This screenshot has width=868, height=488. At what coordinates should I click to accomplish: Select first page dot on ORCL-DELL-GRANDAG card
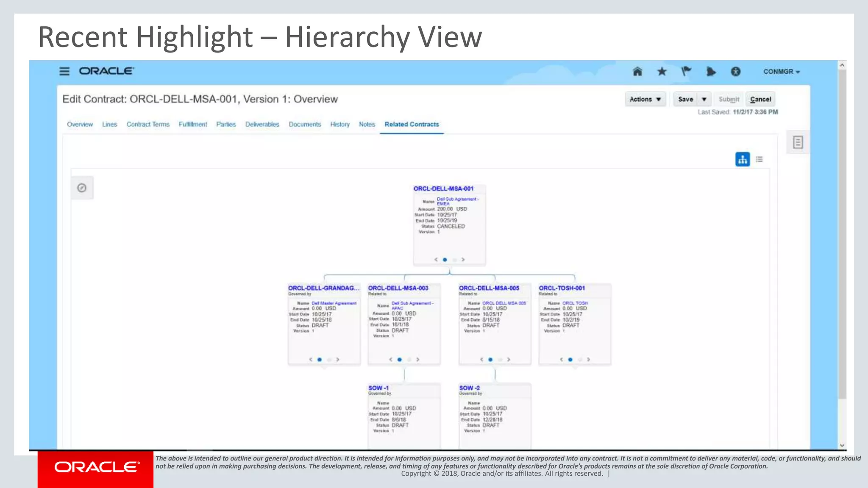(320, 359)
